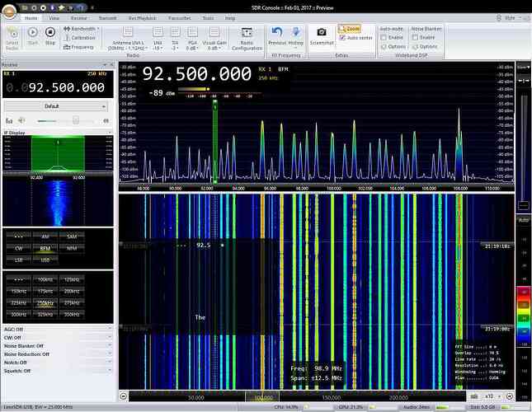Click the Zoom magnifier icon

point(342,28)
